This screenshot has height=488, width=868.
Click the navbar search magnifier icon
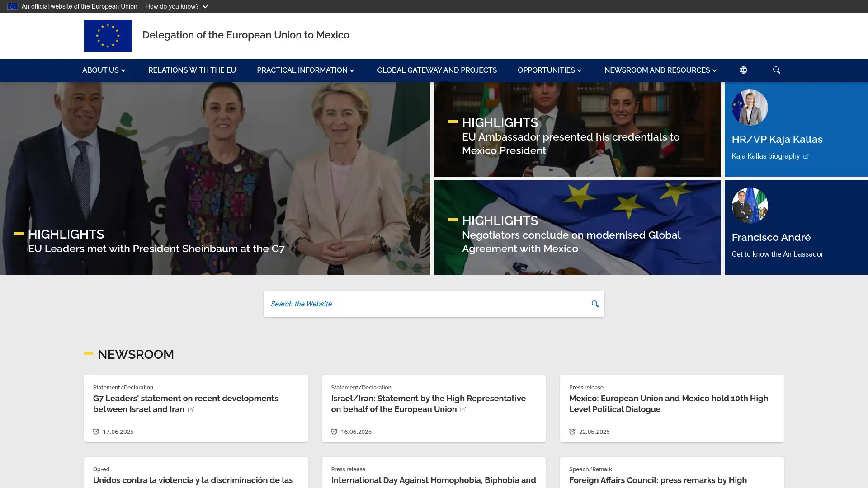pyautogui.click(x=777, y=70)
